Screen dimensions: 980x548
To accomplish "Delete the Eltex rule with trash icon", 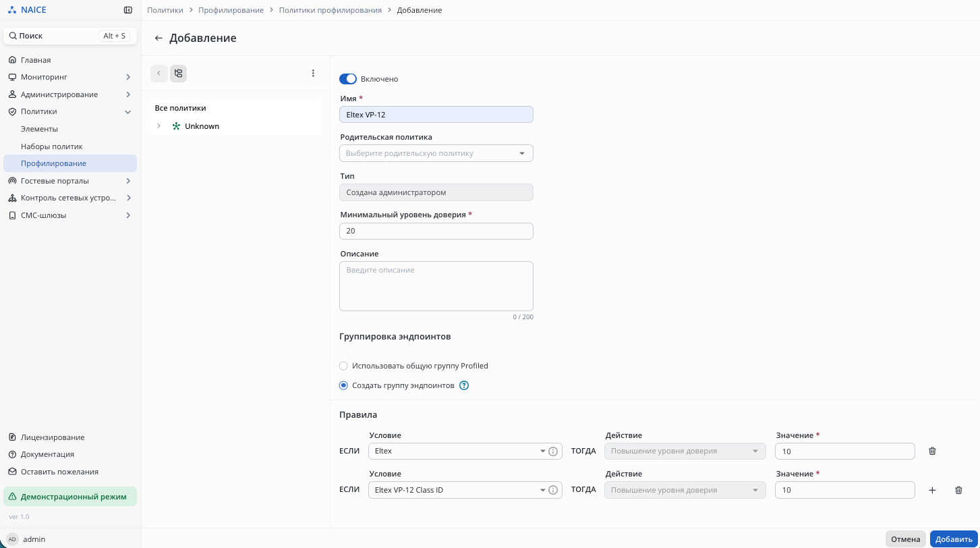I will tap(932, 451).
